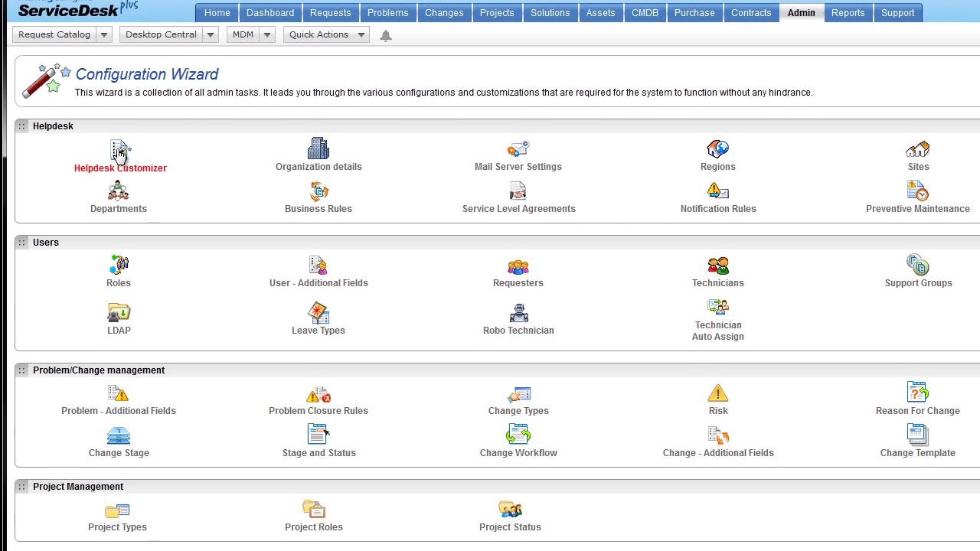
Task: Open the Preventive Maintenance icon
Action: (x=918, y=191)
